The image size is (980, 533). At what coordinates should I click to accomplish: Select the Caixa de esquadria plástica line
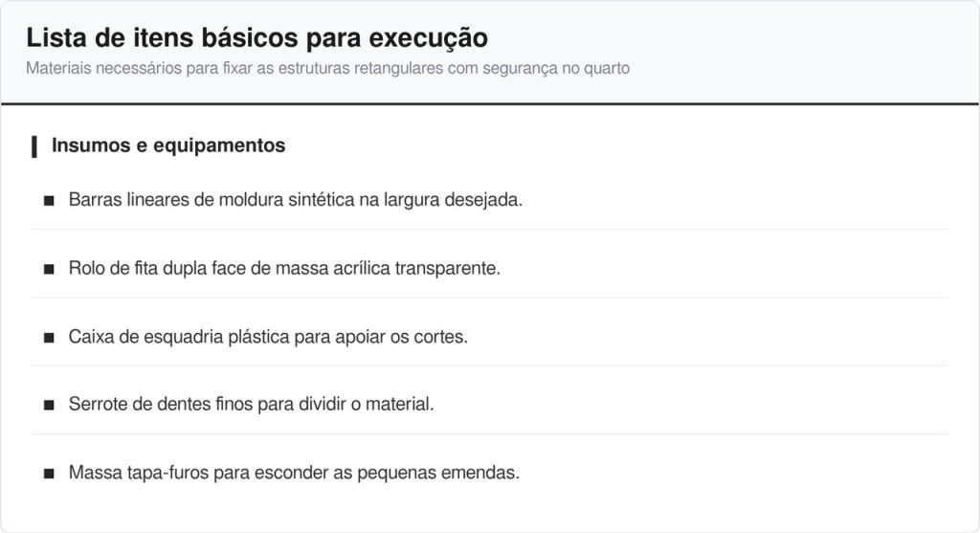click(x=268, y=337)
